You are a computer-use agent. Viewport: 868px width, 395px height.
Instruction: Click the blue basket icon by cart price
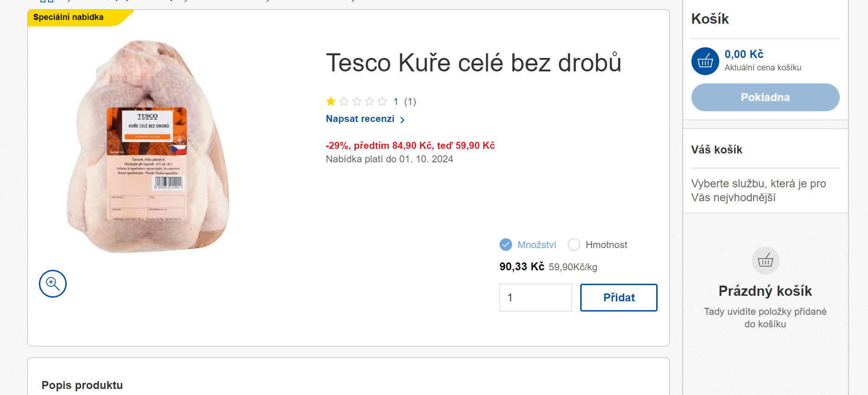click(x=705, y=61)
